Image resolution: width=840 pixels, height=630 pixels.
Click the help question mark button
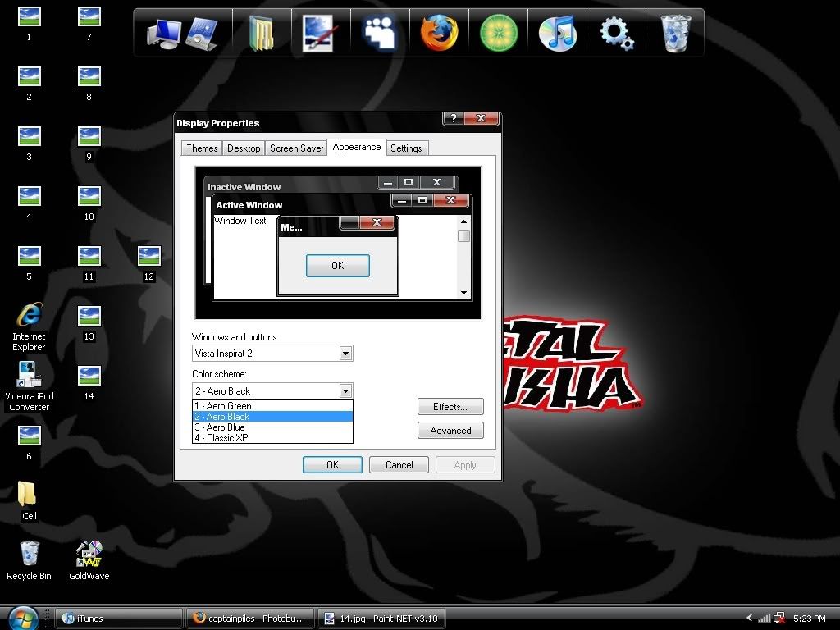tap(453, 118)
